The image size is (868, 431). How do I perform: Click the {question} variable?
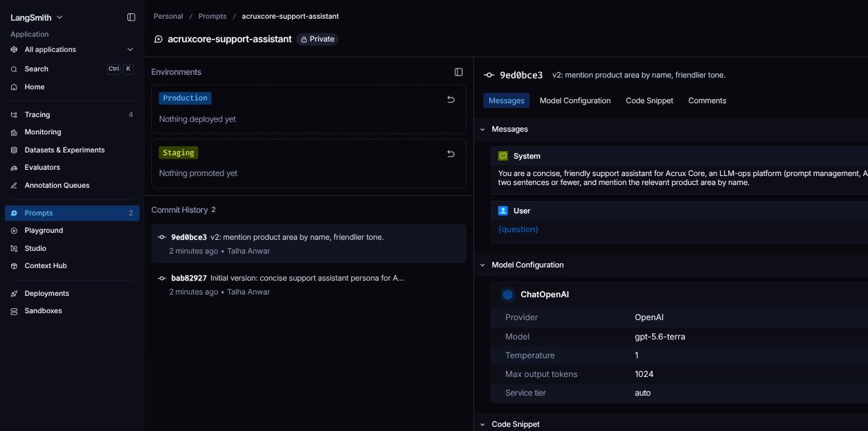click(x=518, y=229)
